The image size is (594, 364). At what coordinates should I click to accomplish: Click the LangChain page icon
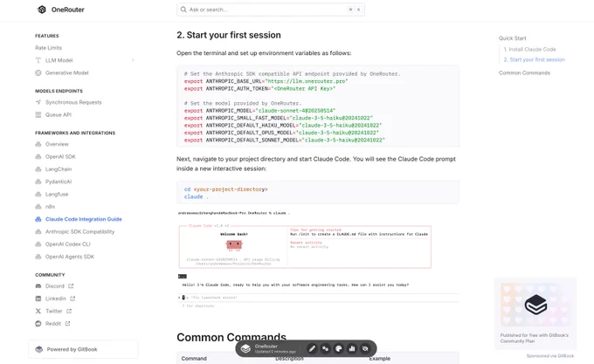(x=38, y=169)
